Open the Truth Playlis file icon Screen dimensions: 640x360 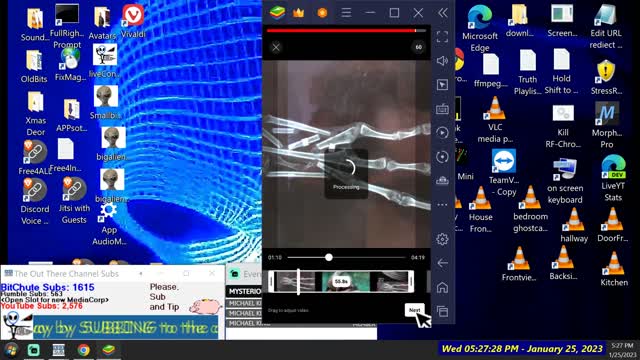527,73
